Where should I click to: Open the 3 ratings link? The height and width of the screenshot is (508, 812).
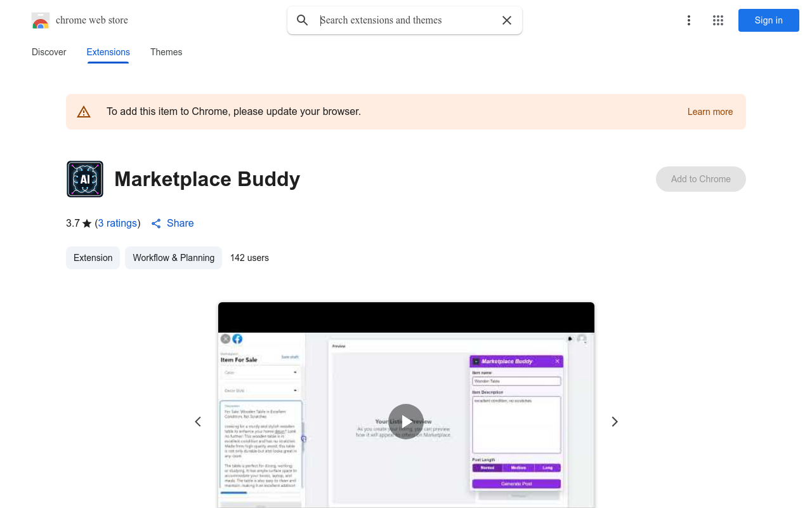(118, 224)
